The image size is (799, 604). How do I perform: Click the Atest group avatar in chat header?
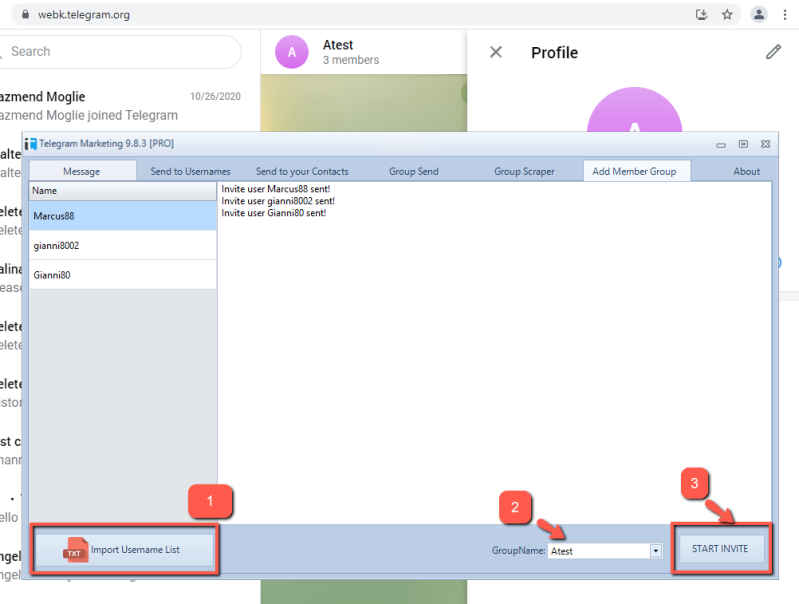291,52
